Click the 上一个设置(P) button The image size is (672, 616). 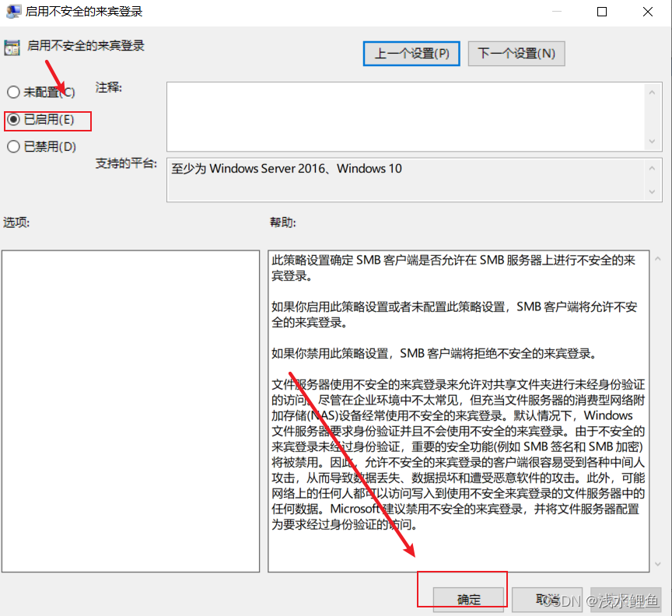click(411, 54)
